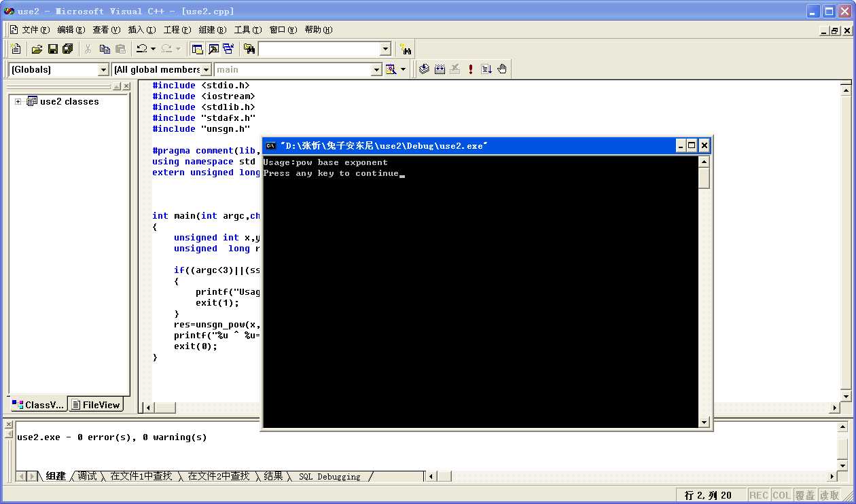Click the Undo arrow icon

point(141,49)
